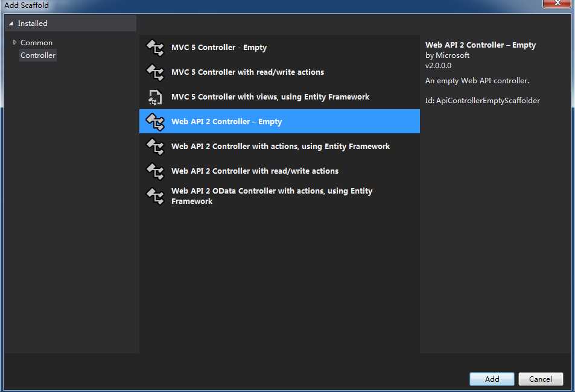Choose MVC 5 Controller with read/write actions
The height and width of the screenshot is (392, 575).
click(x=279, y=72)
